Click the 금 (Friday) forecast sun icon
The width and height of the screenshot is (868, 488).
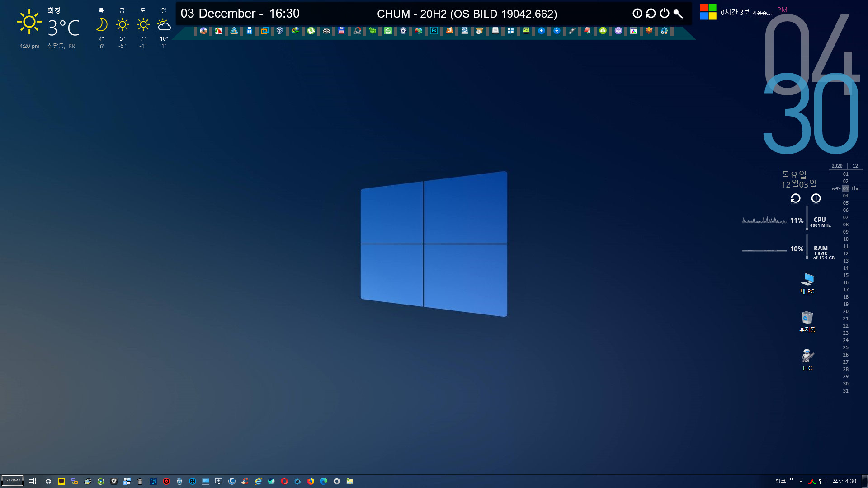coord(122,24)
